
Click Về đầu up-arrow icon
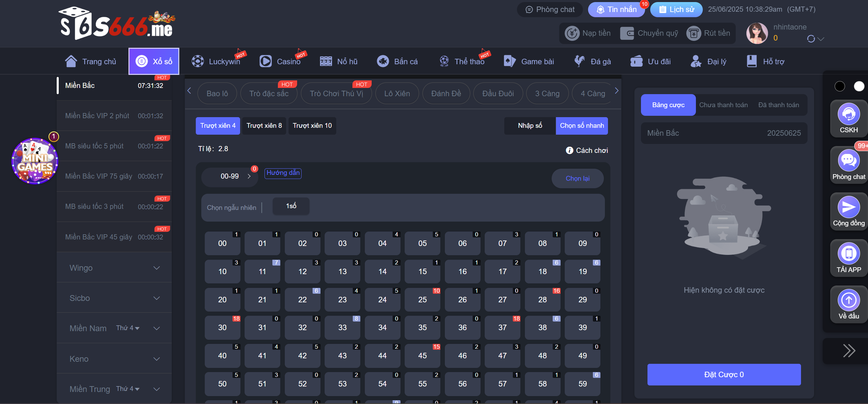coord(848,300)
